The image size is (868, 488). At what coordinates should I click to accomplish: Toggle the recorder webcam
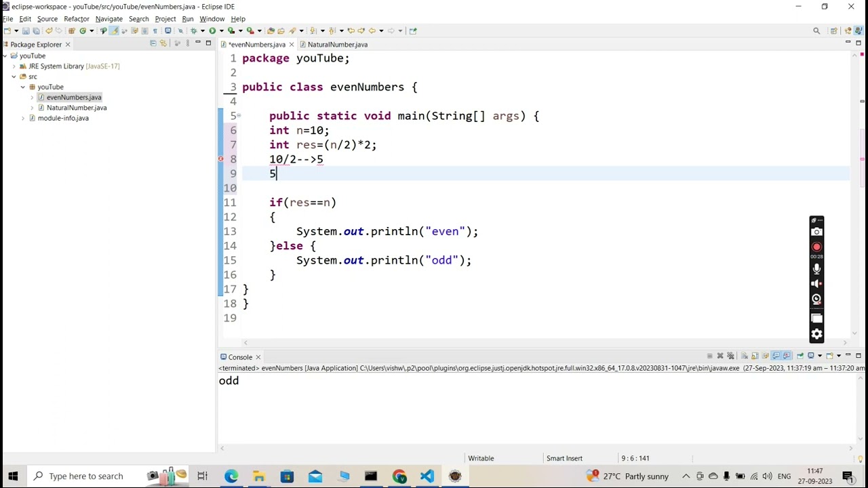point(816,299)
